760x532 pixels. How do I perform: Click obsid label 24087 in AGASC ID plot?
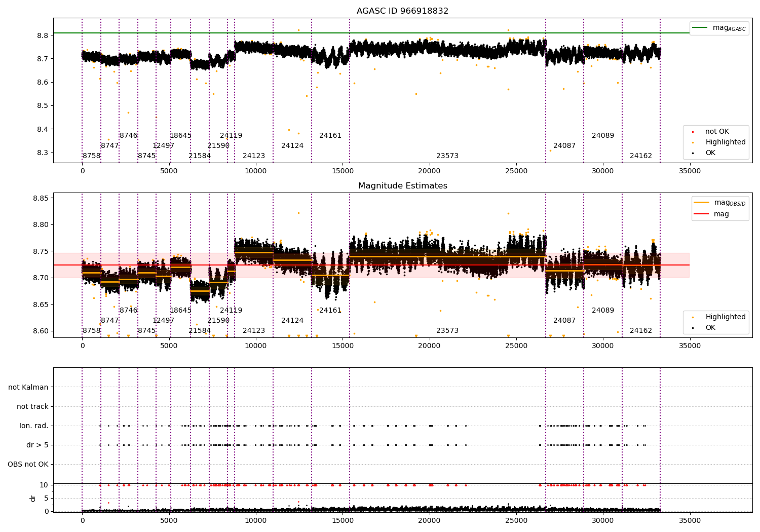coord(564,145)
